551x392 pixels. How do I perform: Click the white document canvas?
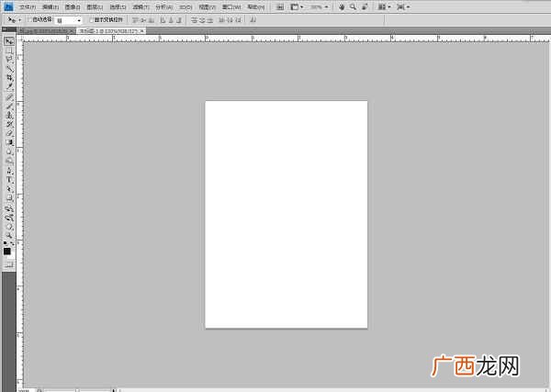click(287, 215)
